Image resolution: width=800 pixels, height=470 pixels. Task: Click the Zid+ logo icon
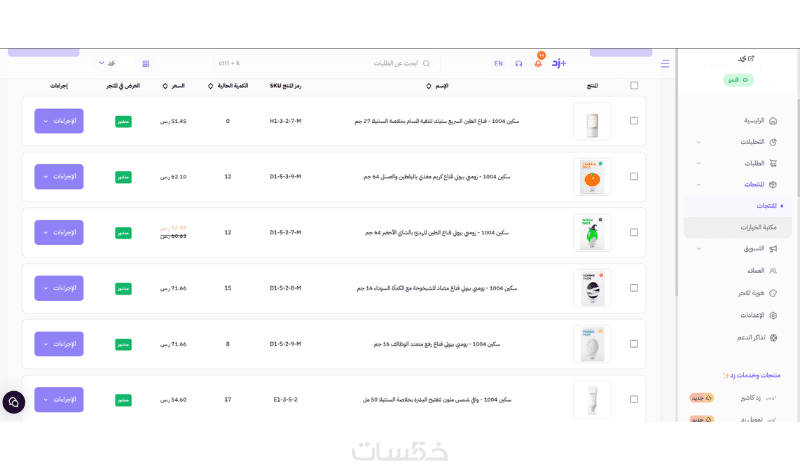(559, 63)
